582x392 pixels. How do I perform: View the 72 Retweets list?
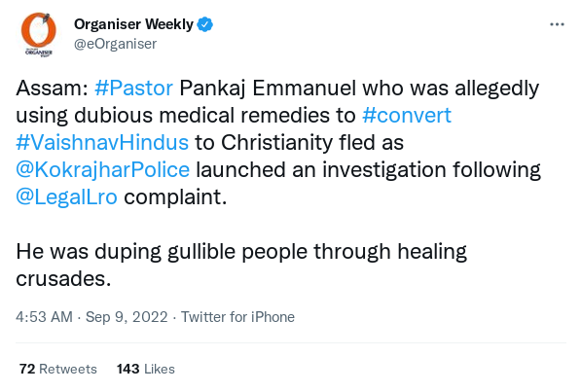point(58,369)
